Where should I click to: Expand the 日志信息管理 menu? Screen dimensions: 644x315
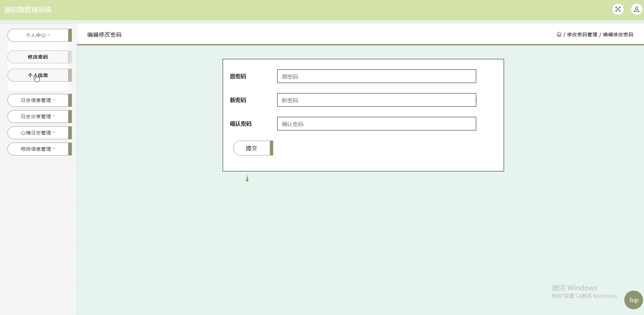[x=40, y=100]
